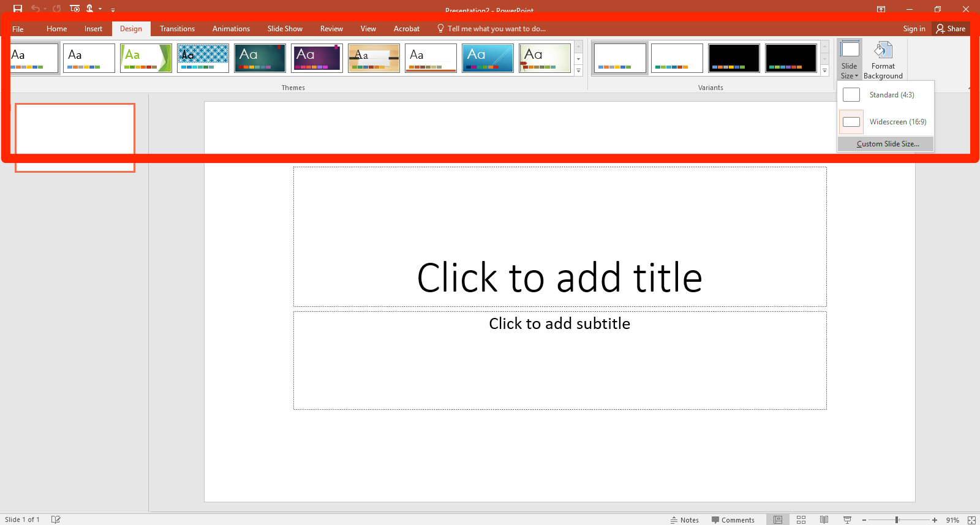The width and height of the screenshot is (980, 525).
Task: Click the subtitle placeholder
Action: (560, 360)
